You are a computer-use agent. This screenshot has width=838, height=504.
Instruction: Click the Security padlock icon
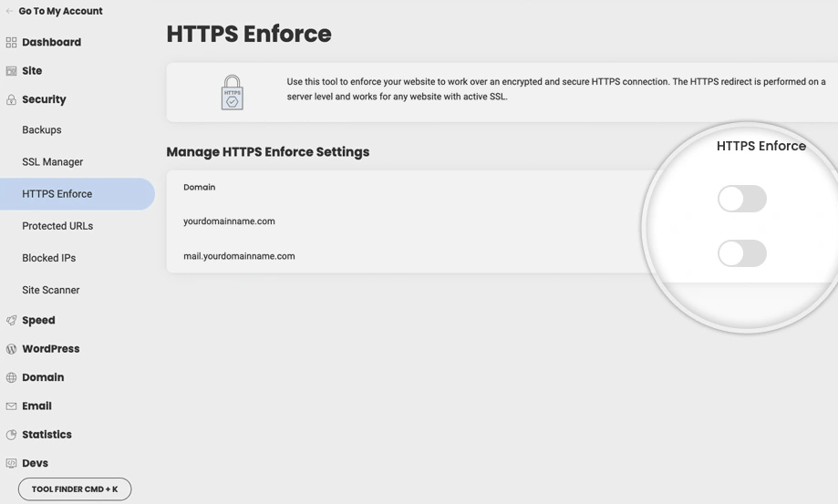point(11,100)
